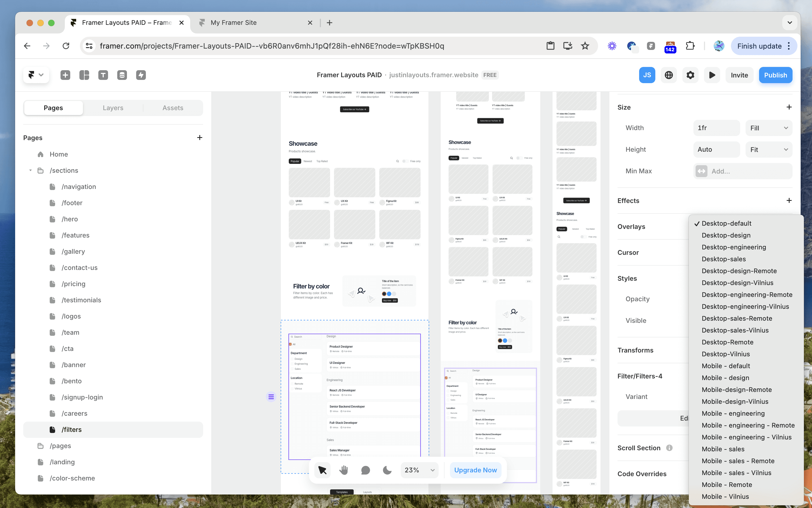Click the Publish button

(x=775, y=75)
